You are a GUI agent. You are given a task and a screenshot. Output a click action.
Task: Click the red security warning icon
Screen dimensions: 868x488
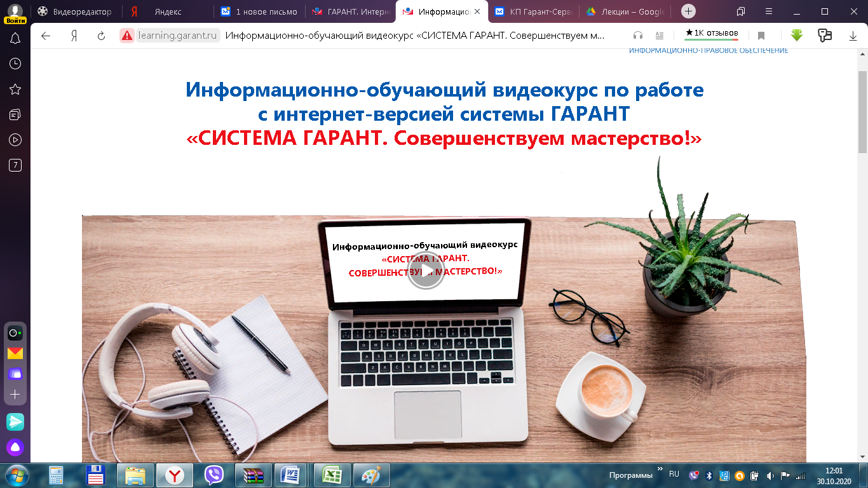click(x=128, y=36)
